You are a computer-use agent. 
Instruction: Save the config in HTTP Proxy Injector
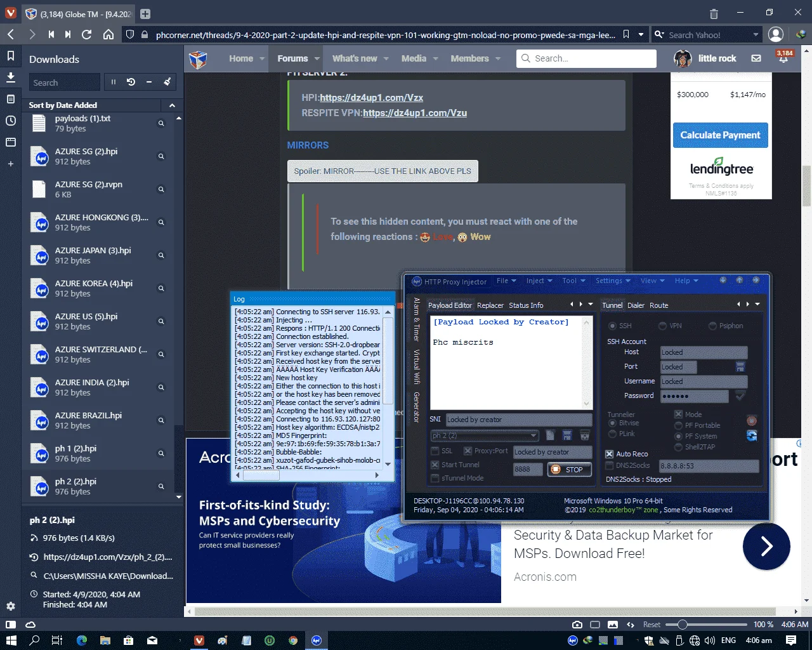click(x=567, y=435)
